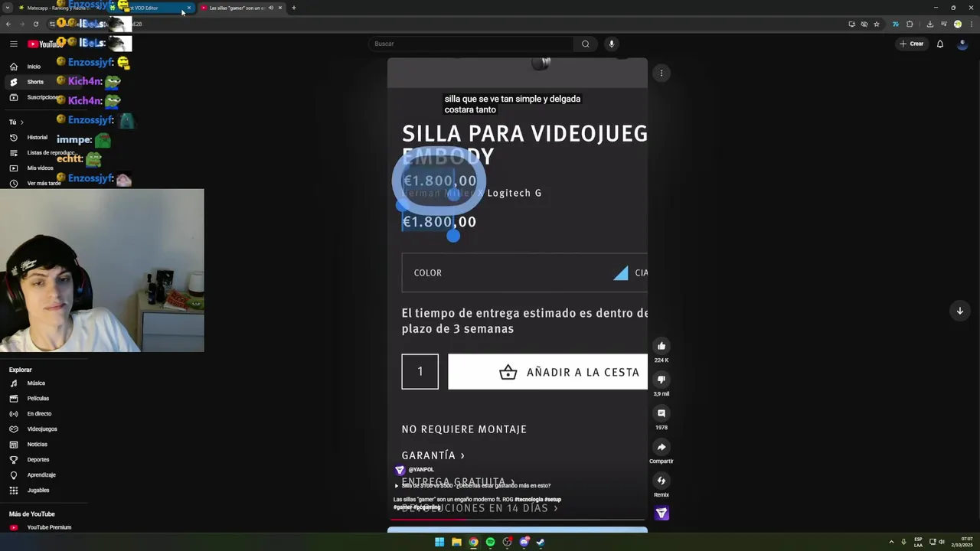Click the Crear button

click(912, 44)
